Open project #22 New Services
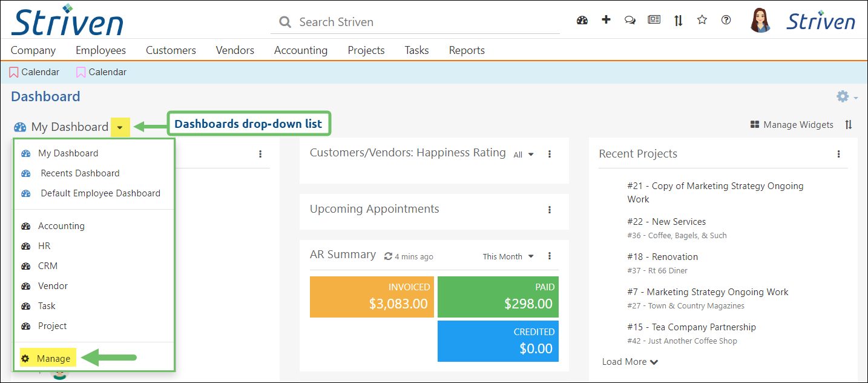 [x=666, y=222]
